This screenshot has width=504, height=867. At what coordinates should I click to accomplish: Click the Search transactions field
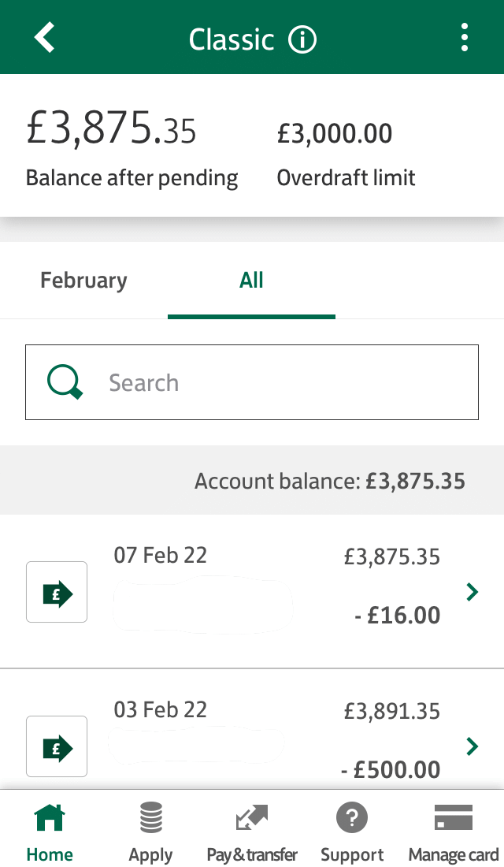tap(276, 382)
